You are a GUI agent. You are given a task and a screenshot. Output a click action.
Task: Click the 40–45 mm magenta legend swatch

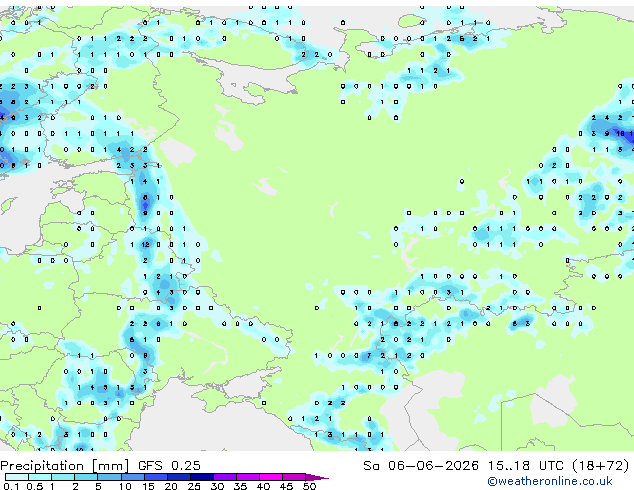pos(271,477)
